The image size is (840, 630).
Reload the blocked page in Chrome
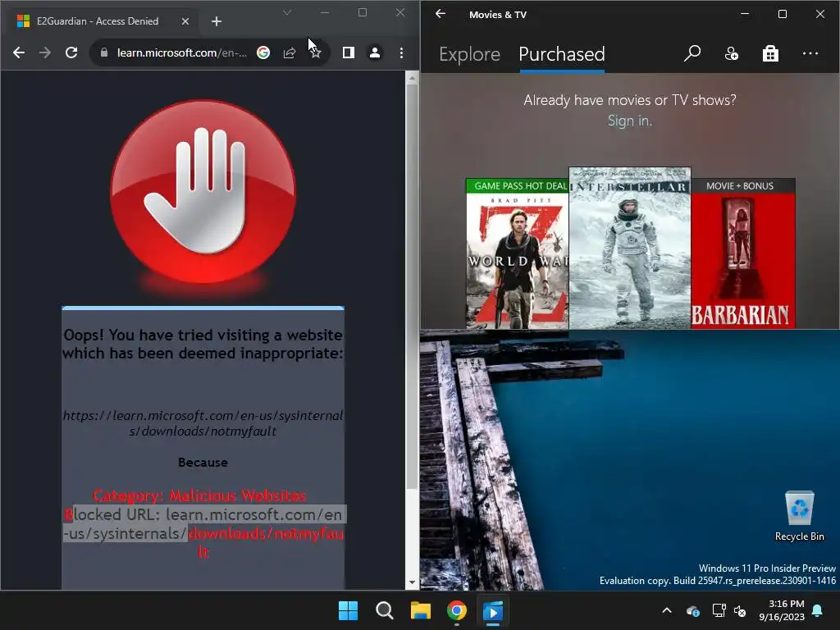coord(71,52)
